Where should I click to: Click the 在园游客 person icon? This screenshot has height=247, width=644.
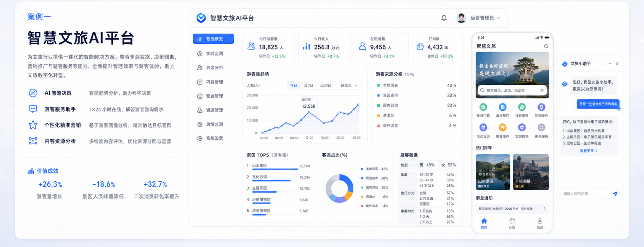tap(362, 46)
